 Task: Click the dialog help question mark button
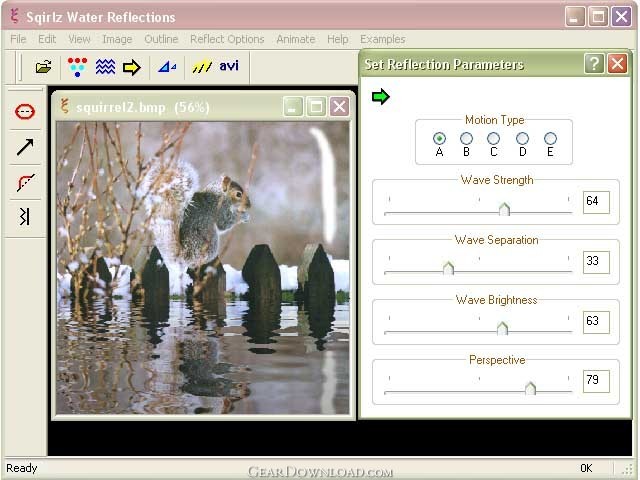(x=594, y=64)
